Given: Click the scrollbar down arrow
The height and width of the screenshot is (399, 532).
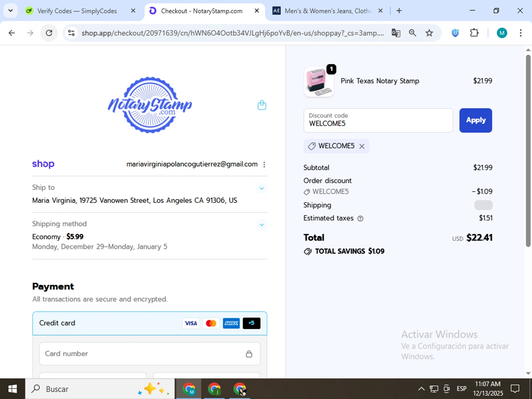Looking at the screenshot, I should (x=528, y=373).
